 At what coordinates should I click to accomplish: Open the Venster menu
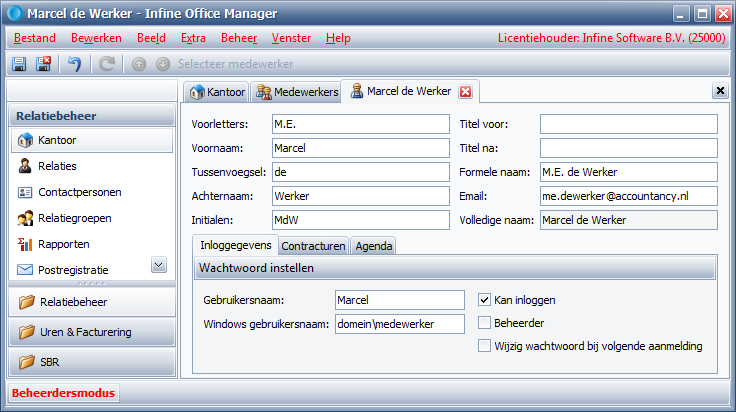point(291,38)
